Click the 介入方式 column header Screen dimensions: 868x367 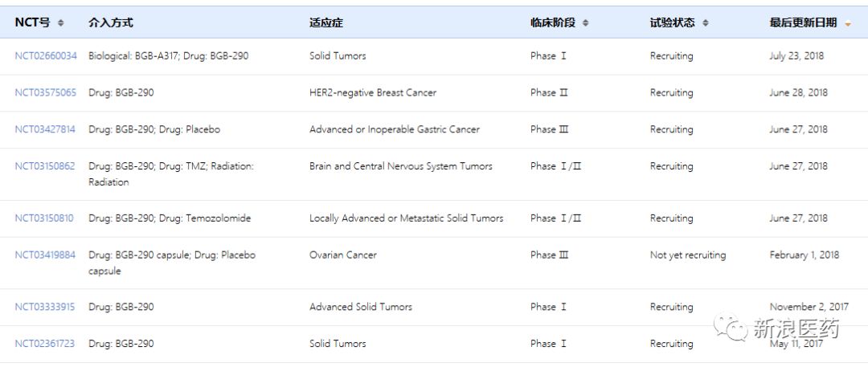click(x=111, y=23)
